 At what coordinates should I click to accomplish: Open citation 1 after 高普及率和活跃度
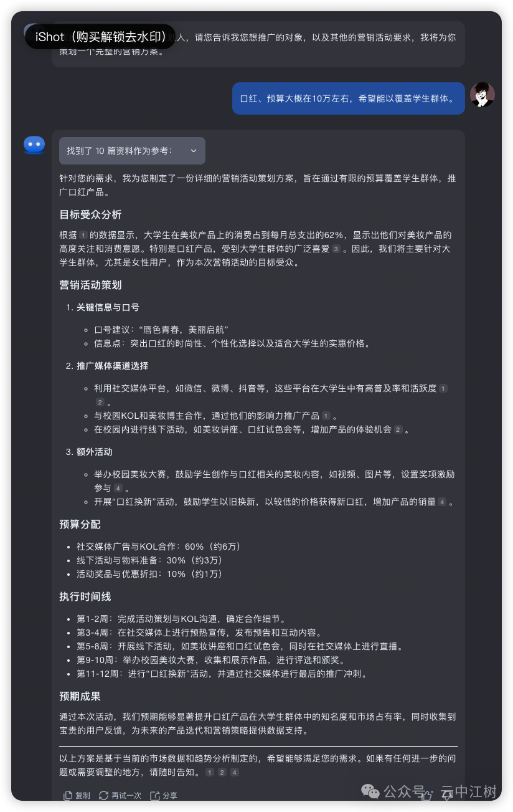[443, 388]
